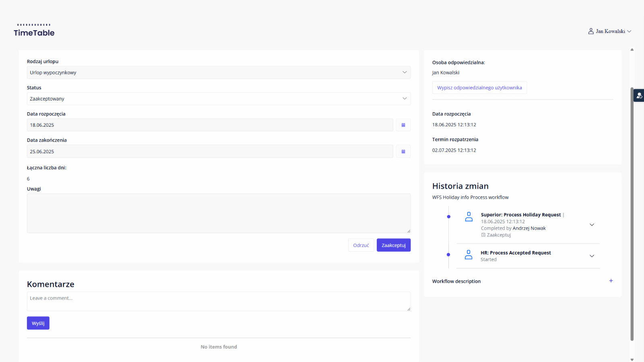644x362 pixels.
Task: Click person icon of HR: Process Accepted Request
Action: 469,255
